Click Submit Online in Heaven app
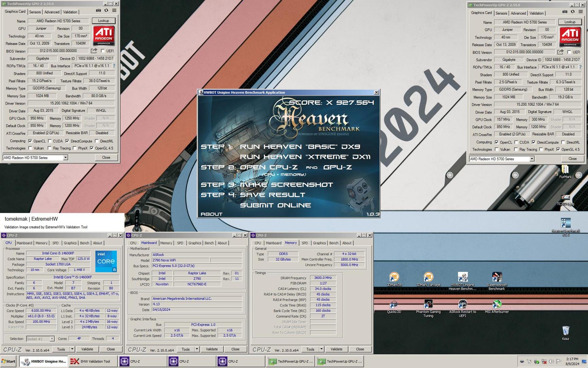 [275, 205]
